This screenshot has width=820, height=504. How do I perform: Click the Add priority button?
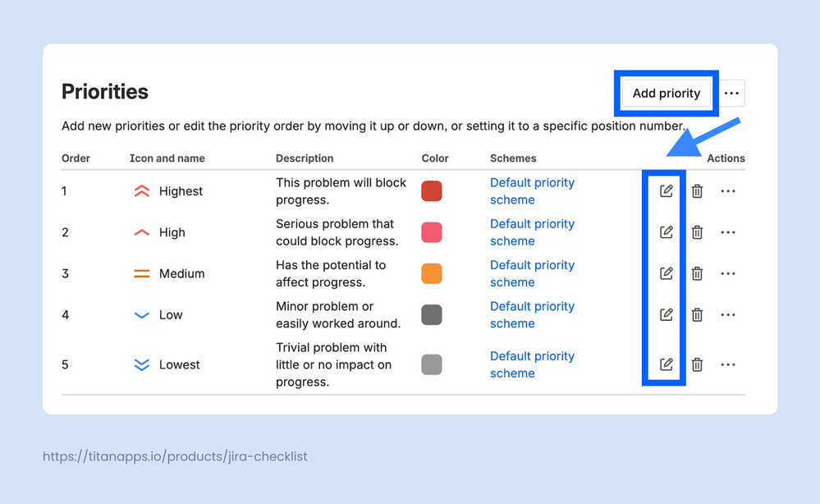pyautogui.click(x=666, y=93)
